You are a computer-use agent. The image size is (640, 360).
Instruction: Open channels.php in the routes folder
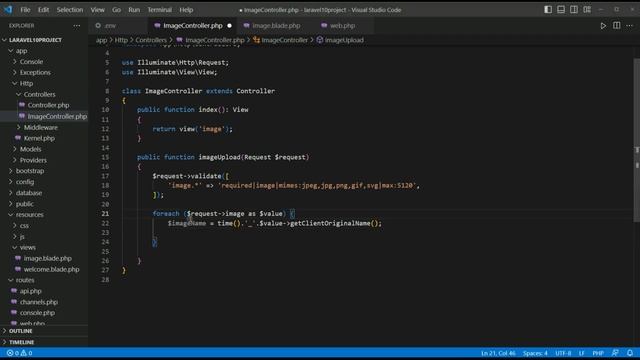(39, 302)
